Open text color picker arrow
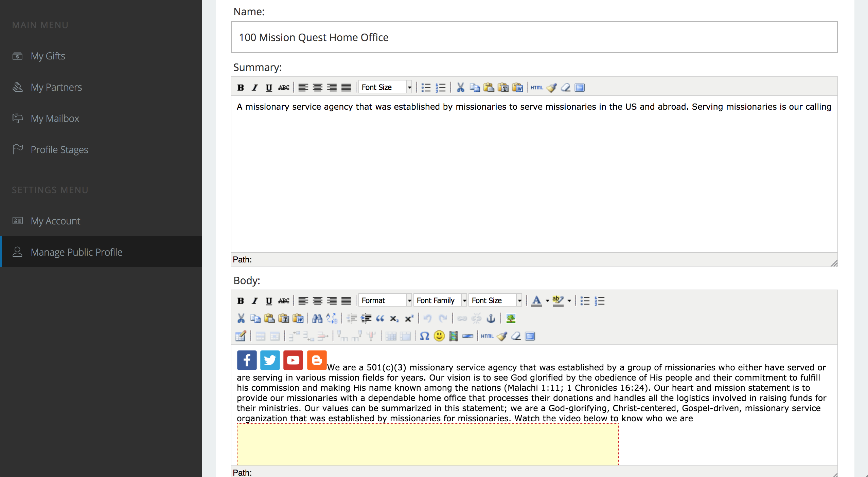 547,300
